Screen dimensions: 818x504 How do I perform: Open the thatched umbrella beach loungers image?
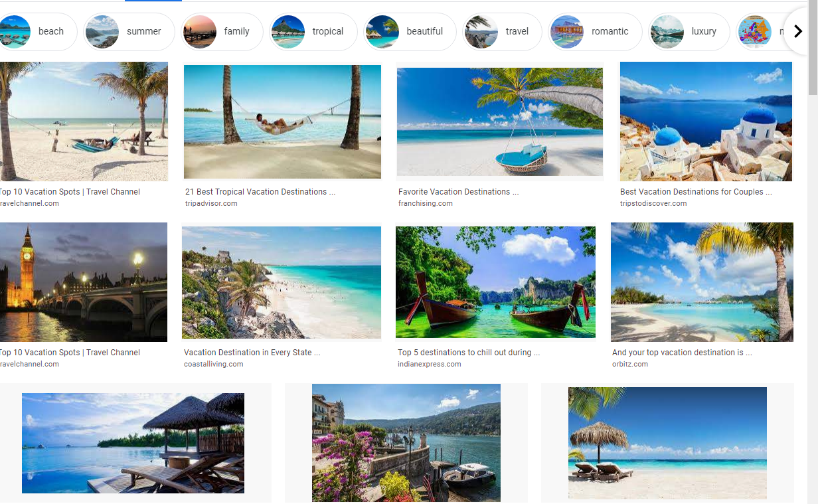click(667, 443)
